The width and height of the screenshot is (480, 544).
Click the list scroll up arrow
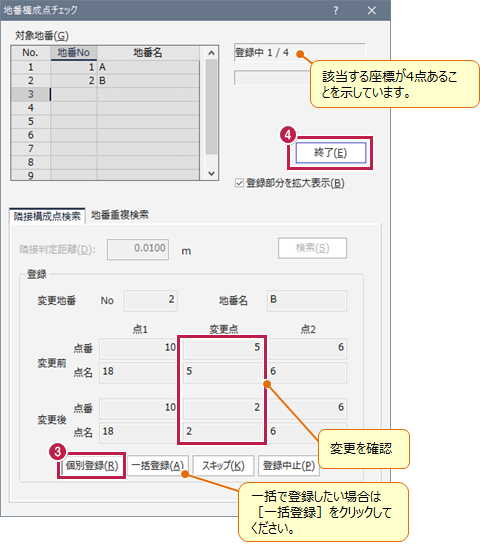211,53
